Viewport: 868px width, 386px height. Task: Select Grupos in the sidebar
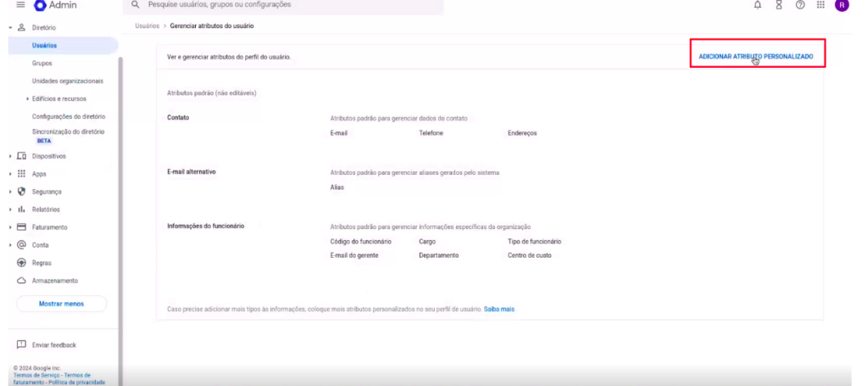point(42,63)
